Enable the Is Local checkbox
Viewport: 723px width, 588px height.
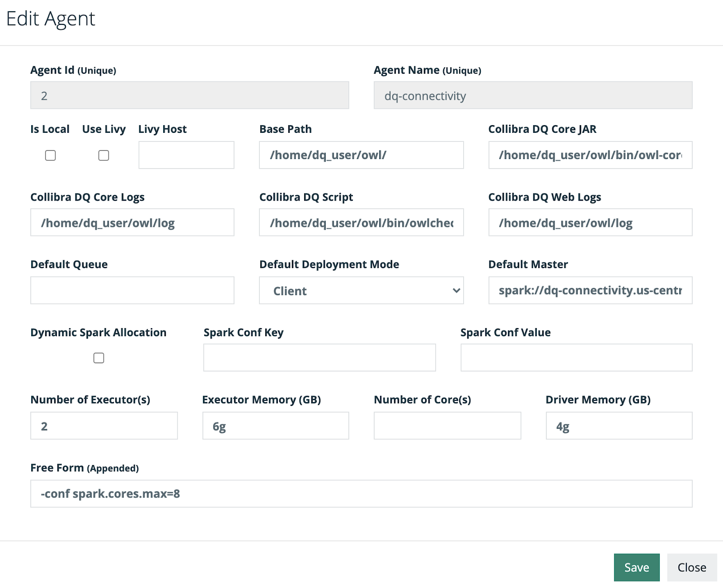click(51, 155)
